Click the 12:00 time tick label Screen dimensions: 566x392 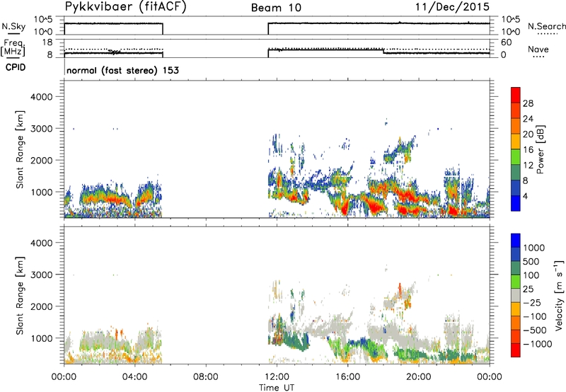click(277, 377)
